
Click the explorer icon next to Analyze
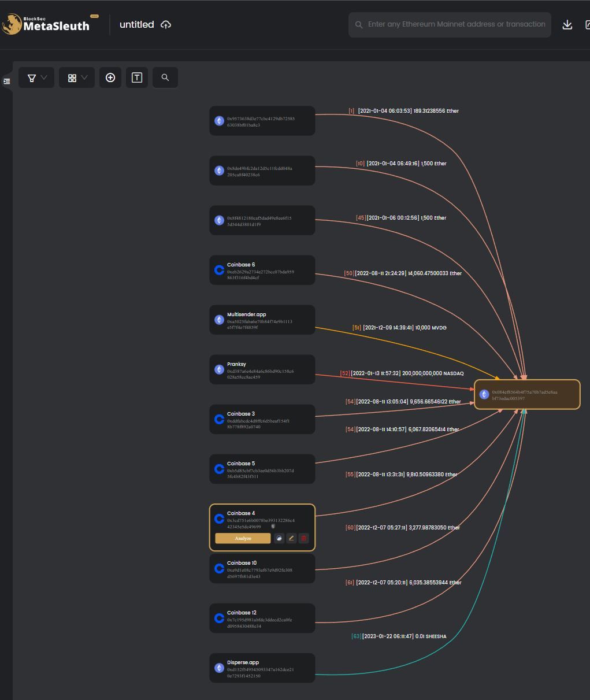(279, 538)
